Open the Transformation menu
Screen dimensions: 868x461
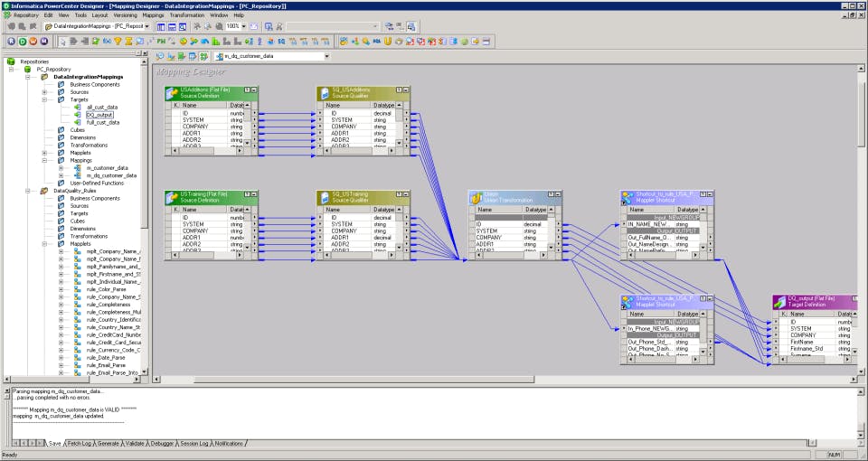point(186,15)
